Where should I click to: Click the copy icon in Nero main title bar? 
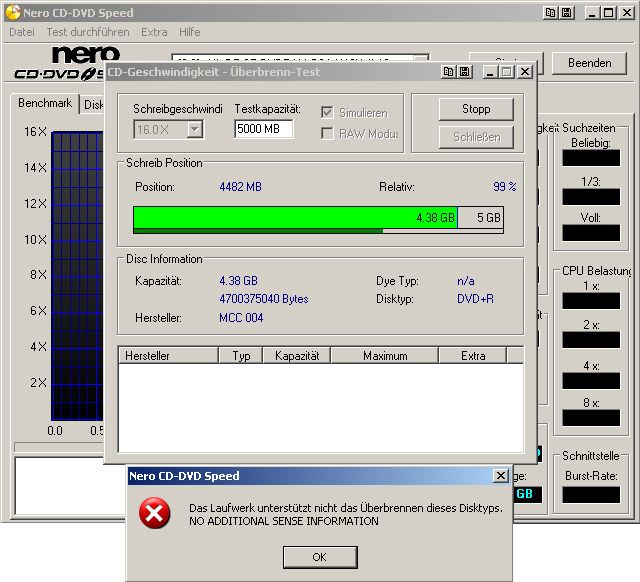tap(550, 13)
